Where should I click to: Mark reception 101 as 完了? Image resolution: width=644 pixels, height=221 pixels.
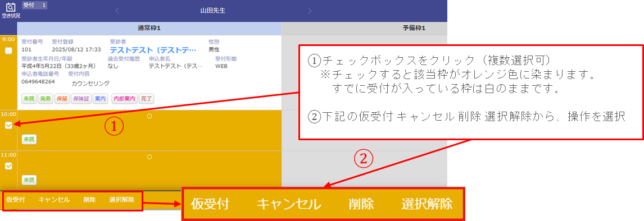(x=147, y=99)
